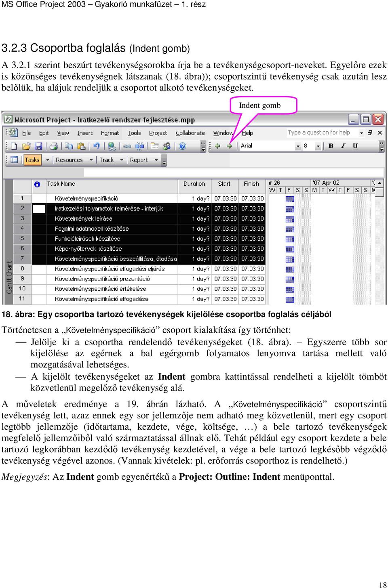Viewport: 388px width, 588px height.
Task: Click the Tasks guide button
Action: (32, 160)
